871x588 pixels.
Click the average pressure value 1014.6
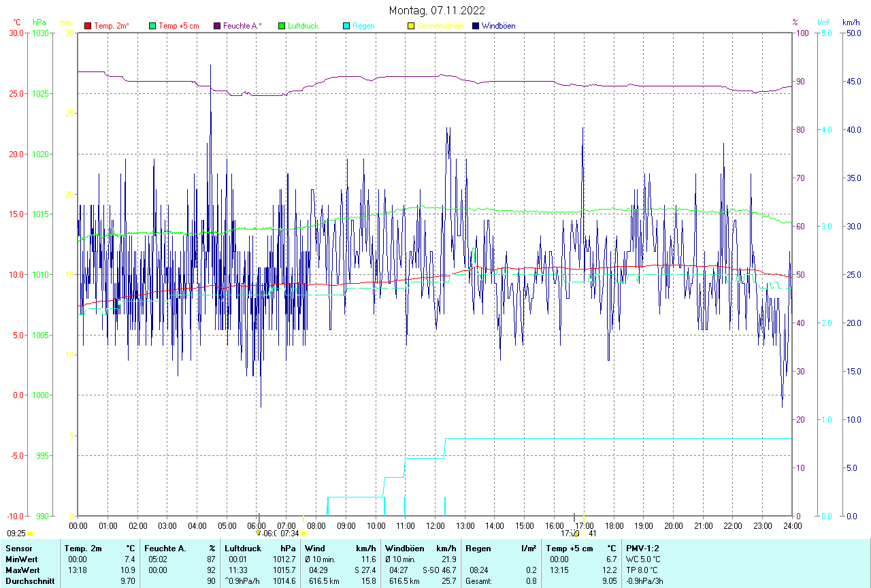[284, 581]
